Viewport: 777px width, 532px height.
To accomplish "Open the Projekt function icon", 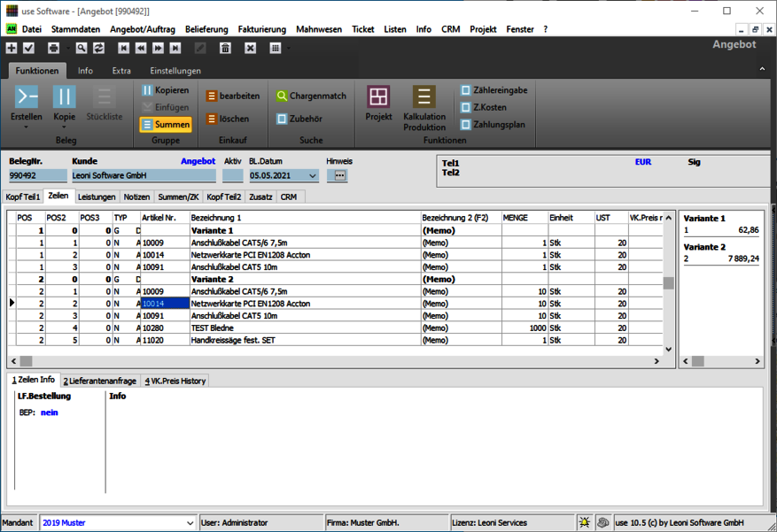I will [x=378, y=104].
